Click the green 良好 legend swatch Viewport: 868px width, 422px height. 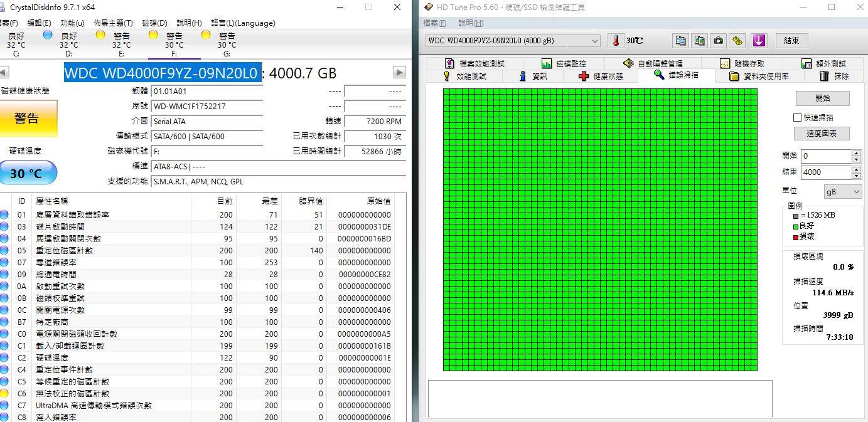coord(796,226)
